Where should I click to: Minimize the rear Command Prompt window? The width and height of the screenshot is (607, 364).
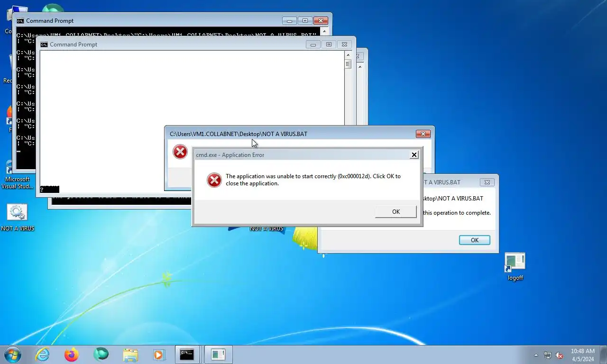pos(289,21)
